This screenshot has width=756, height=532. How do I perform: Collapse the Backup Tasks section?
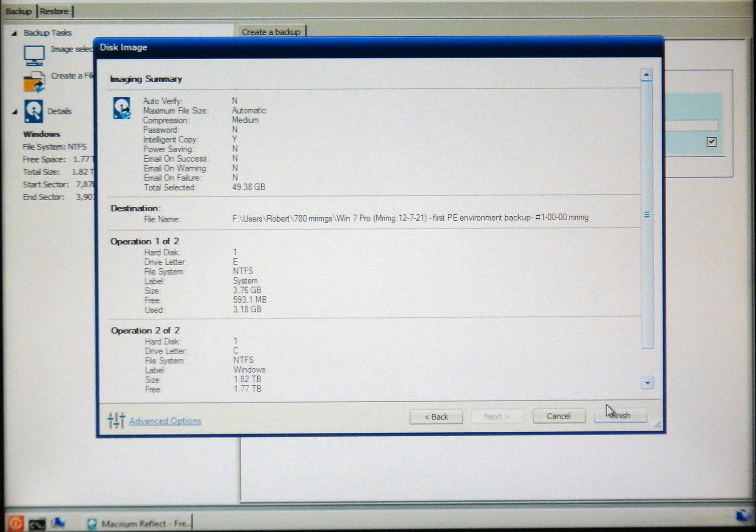click(14, 33)
